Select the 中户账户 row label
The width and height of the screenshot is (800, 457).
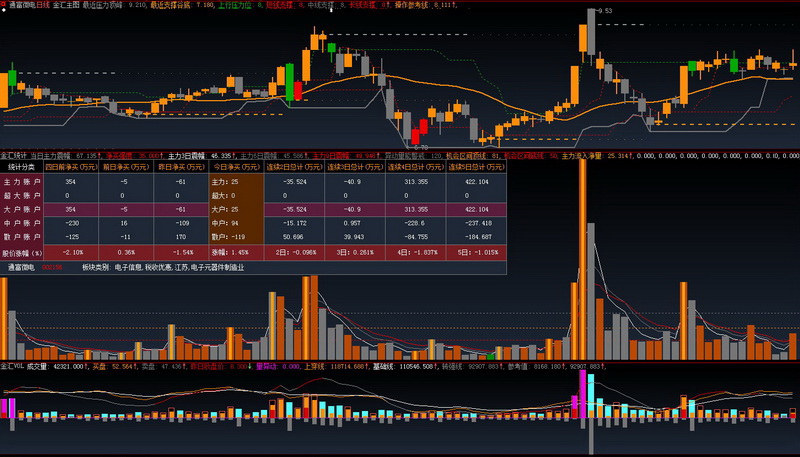22,223
